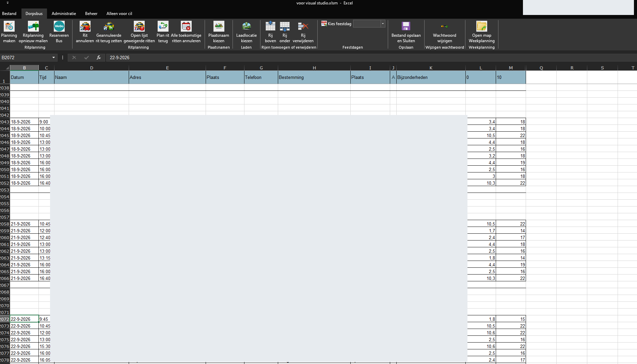Click Ritplanning opnieuw mailen icon
This screenshot has width=637, height=364.
tap(33, 27)
